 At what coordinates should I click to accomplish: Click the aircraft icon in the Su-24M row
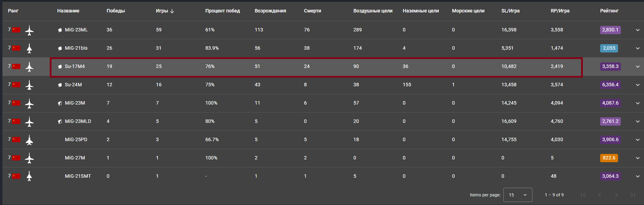(29, 85)
